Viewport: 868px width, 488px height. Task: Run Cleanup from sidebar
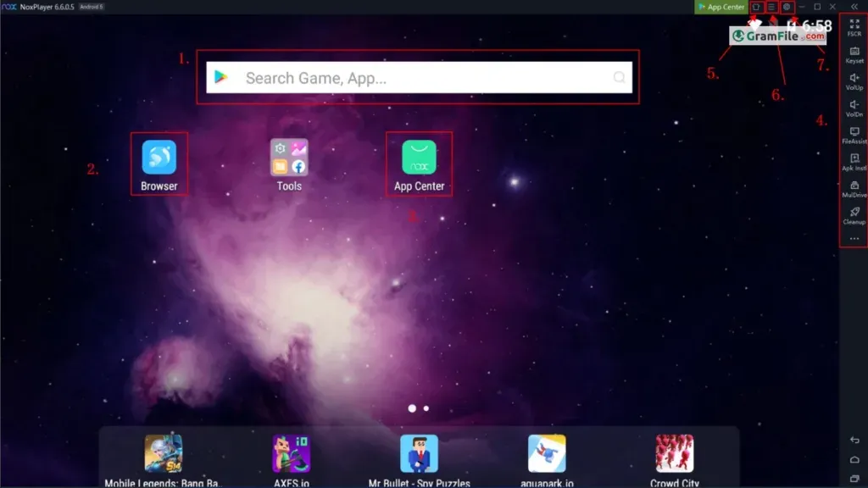854,215
